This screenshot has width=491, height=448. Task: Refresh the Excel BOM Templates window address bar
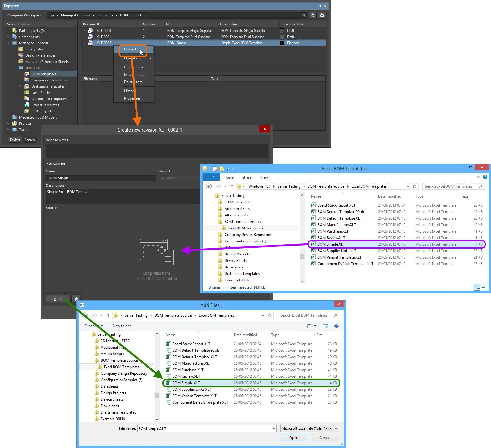[x=415, y=186]
